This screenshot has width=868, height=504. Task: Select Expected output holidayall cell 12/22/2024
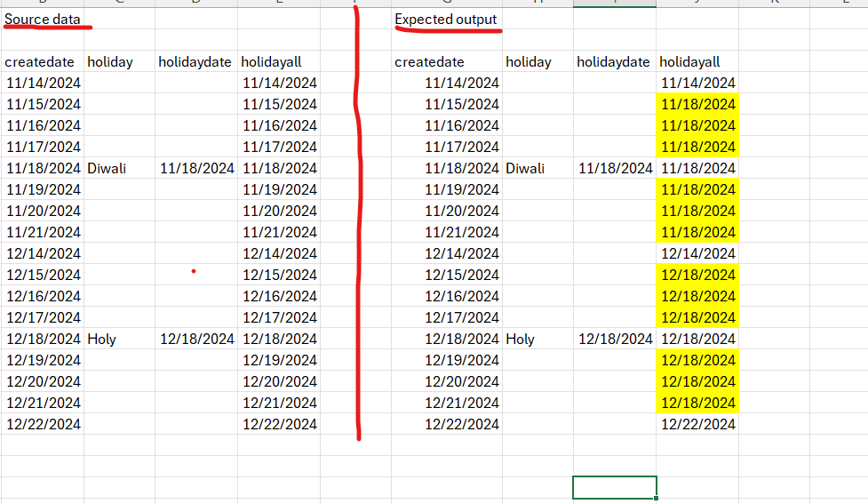[x=697, y=424]
